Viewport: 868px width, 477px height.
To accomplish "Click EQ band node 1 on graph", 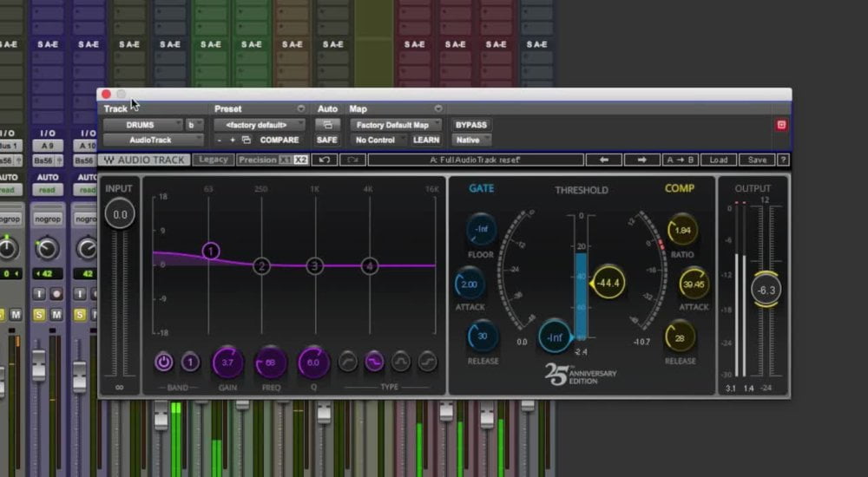I will pyautogui.click(x=210, y=252).
